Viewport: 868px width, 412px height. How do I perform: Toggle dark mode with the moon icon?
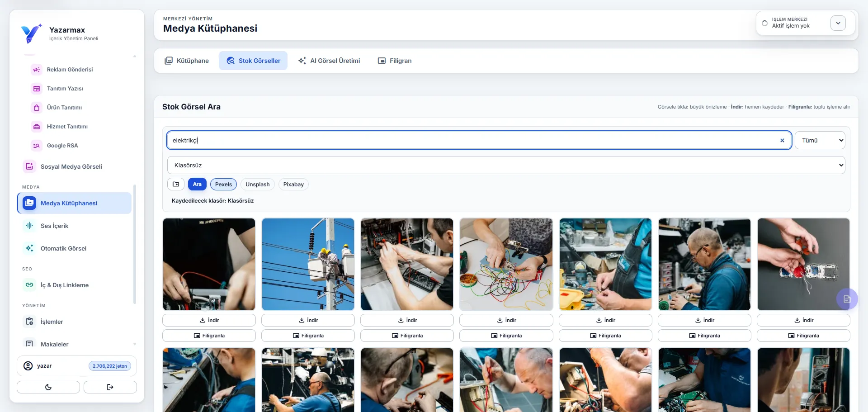point(48,387)
